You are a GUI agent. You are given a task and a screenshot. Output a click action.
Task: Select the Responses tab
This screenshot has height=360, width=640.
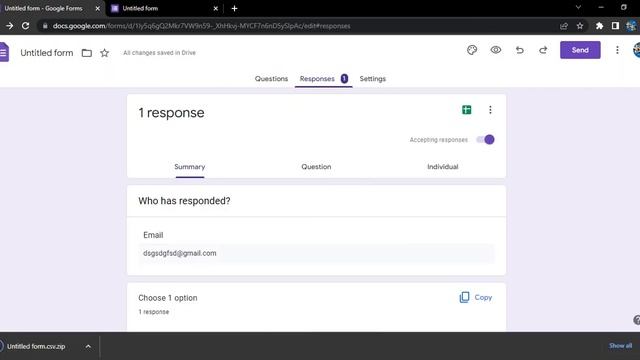point(324,79)
